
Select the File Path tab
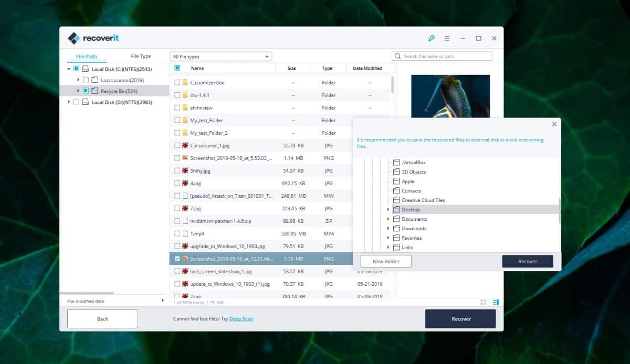(86, 56)
